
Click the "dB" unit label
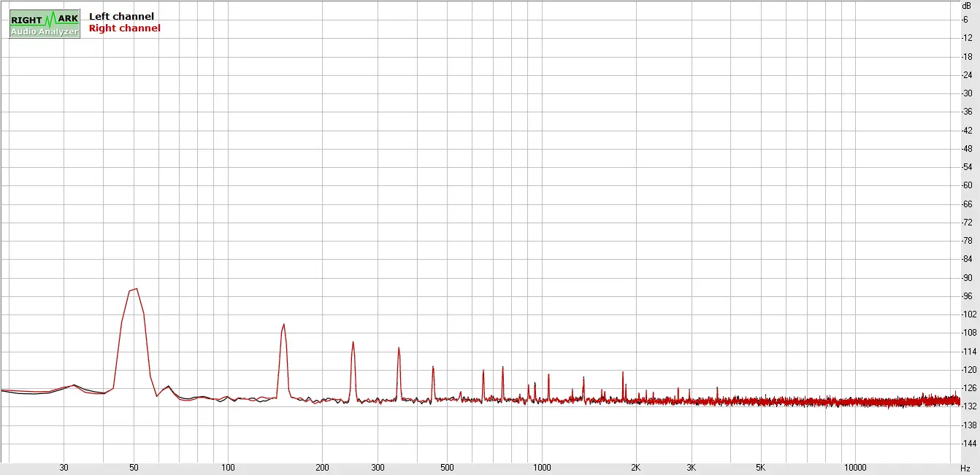point(967,5)
